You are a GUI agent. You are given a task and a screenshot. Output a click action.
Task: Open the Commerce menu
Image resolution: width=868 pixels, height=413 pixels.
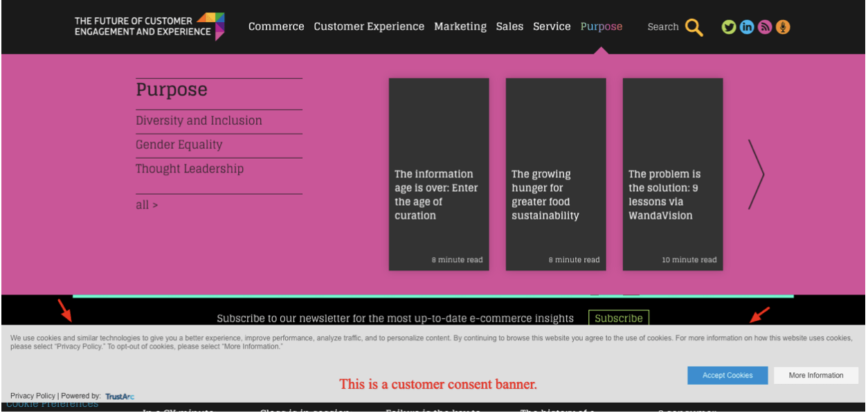pyautogui.click(x=276, y=26)
